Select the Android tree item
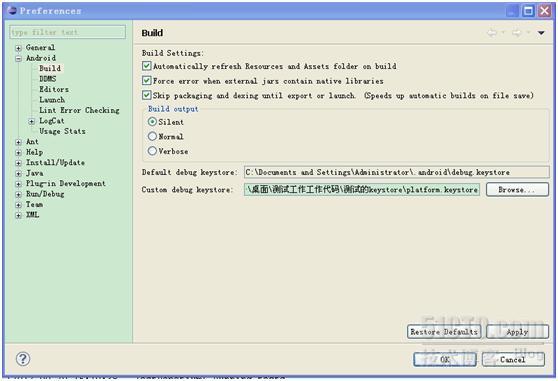Image resolution: width=558 pixels, height=381 pixels. pos(41,58)
